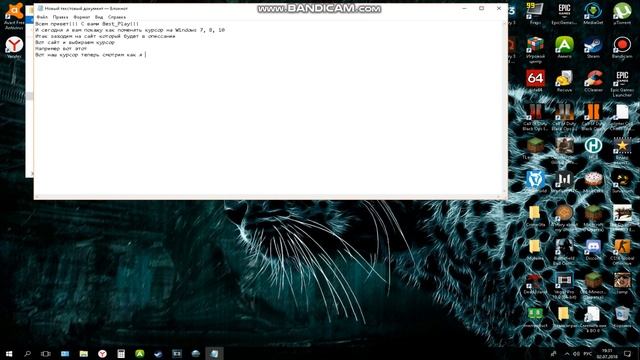Launch Amigo browser from the desktop
This screenshot has width=640, height=360.
tap(564, 47)
